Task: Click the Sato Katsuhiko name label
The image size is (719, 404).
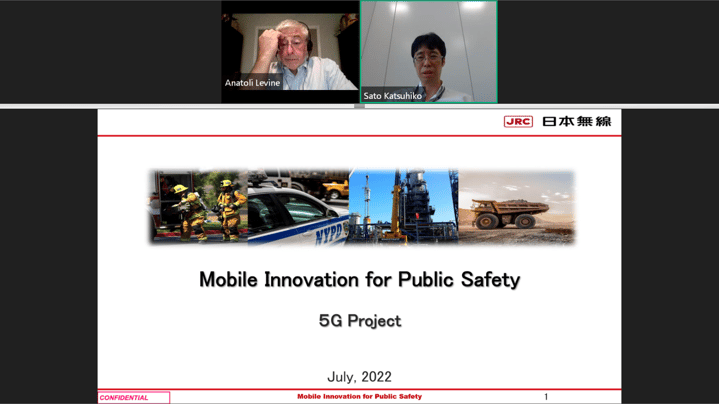Action: point(393,95)
